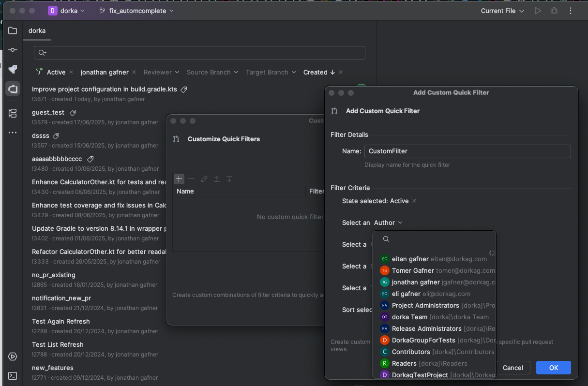Toggle the Created sort direction
588x386 pixels.
[x=319, y=72]
